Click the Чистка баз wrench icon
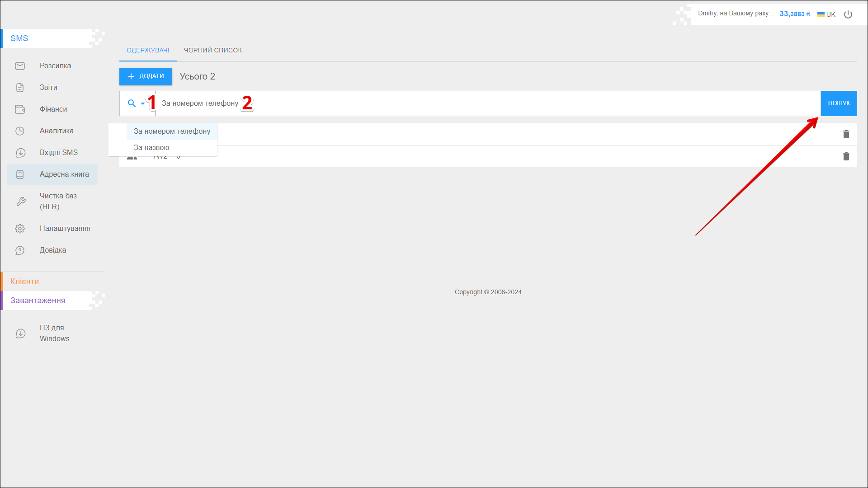Image resolution: width=868 pixels, height=488 pixels. tap(21, 202)
